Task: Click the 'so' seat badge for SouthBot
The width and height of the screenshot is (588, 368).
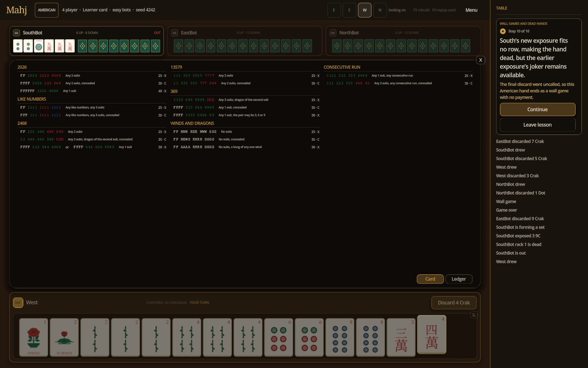Action: coord(16,33)
